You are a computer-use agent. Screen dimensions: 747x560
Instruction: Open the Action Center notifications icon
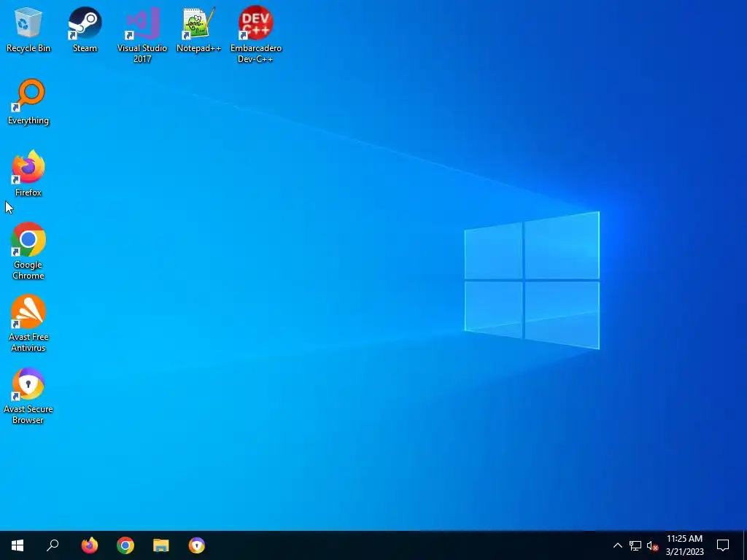(723, 545)
